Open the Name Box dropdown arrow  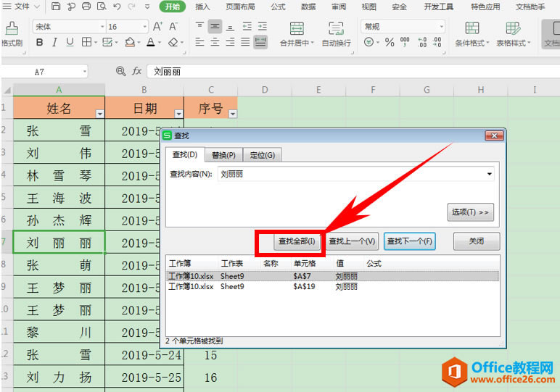click(84, 72)
